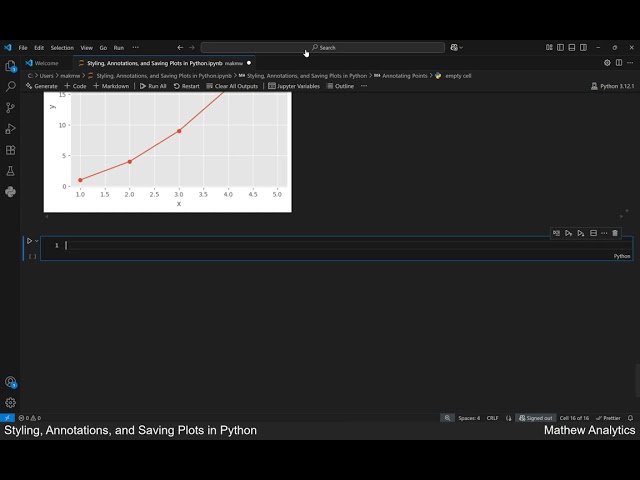Viewport: 640px width, 480px height.
Task: Click the zoom magnifier in status bar
Action: coord(447,418)
